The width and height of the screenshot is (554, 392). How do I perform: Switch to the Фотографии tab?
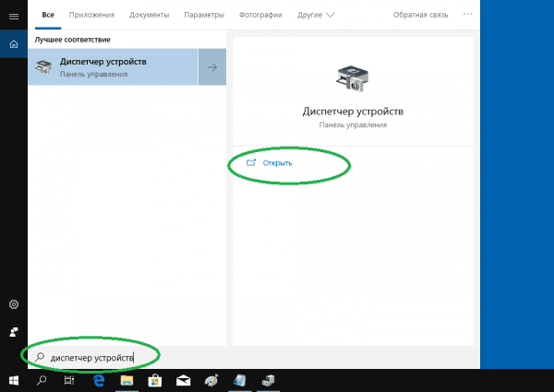point(260,15)
